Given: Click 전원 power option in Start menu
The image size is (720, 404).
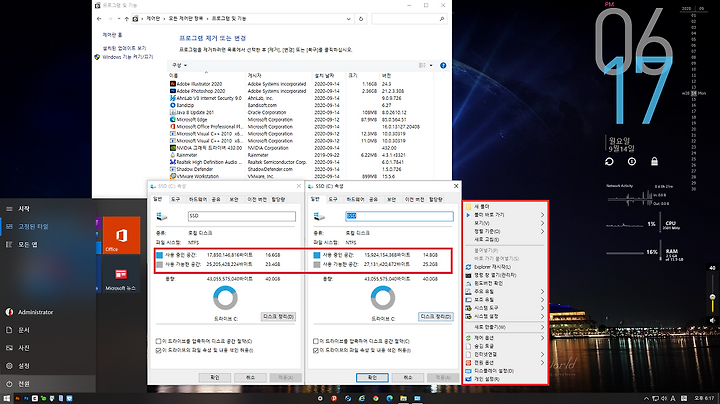Looking at the screenshot, I should click(x=48, y=384).
